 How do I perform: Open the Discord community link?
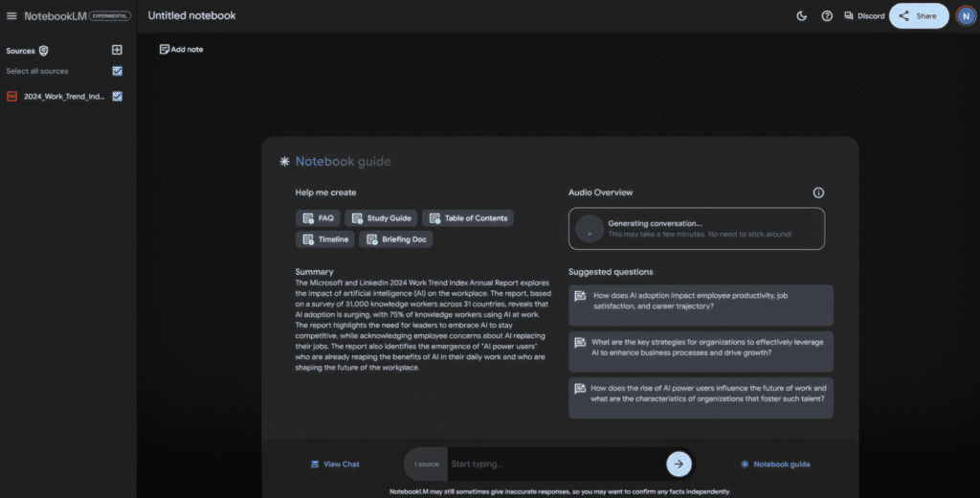click(x=864, y=15)
